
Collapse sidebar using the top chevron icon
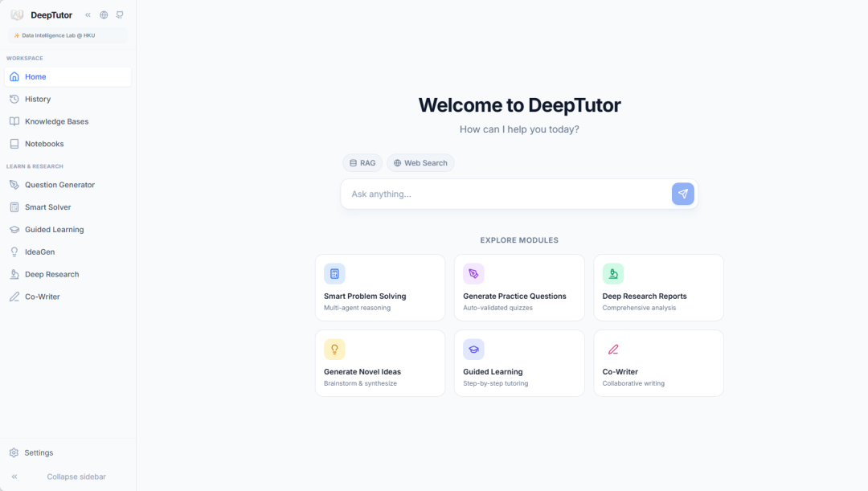[x=88, y=14]
